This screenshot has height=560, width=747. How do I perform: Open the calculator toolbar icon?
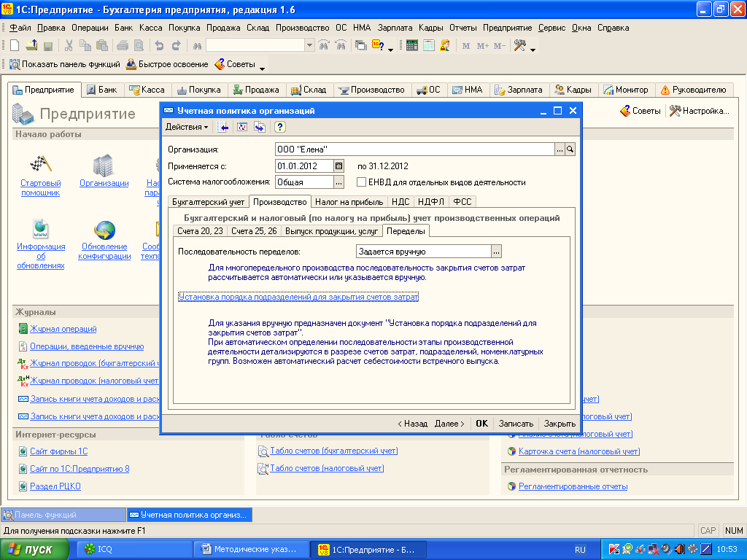click(x=412, y=46)
